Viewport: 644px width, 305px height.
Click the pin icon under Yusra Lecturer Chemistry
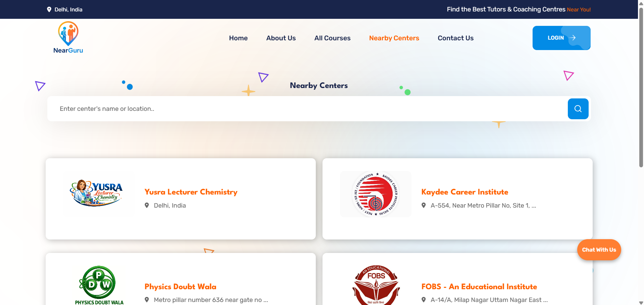tap(147, 205)
